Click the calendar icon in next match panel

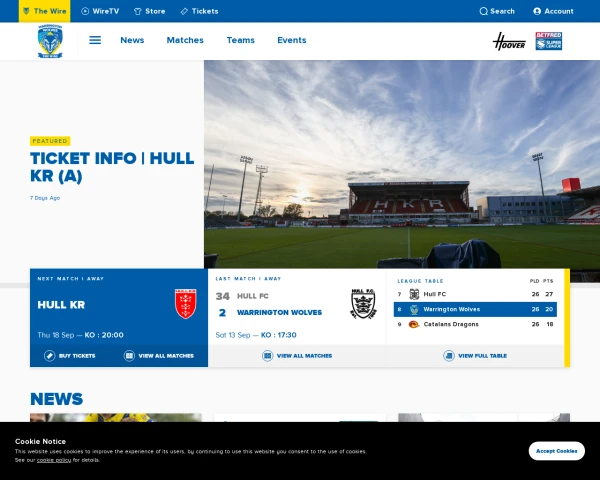[x=129, y=356]
